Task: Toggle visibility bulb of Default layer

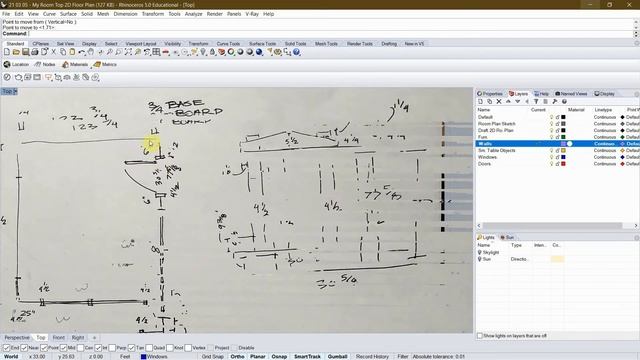Action: click(551, 117)
